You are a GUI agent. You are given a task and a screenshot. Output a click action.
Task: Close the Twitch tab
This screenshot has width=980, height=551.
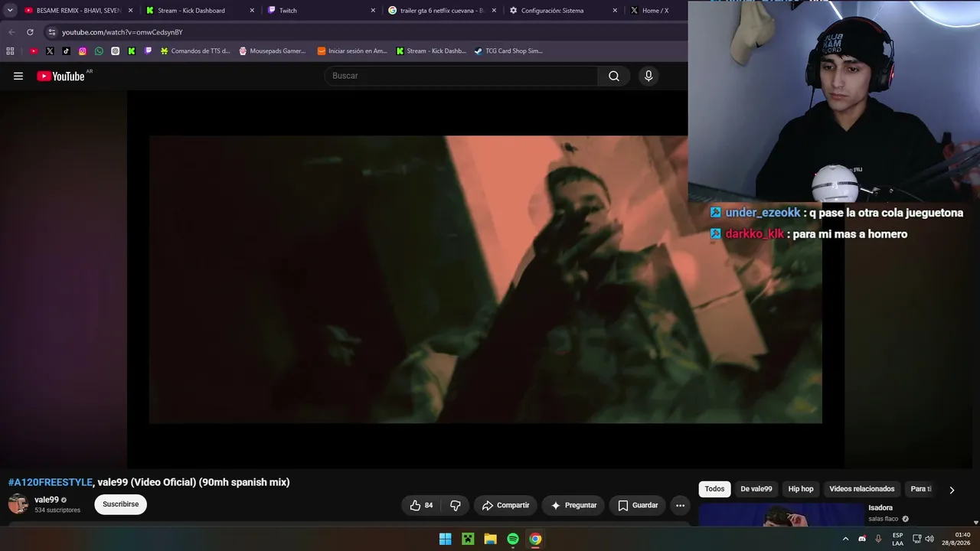(x=373, y=11)
